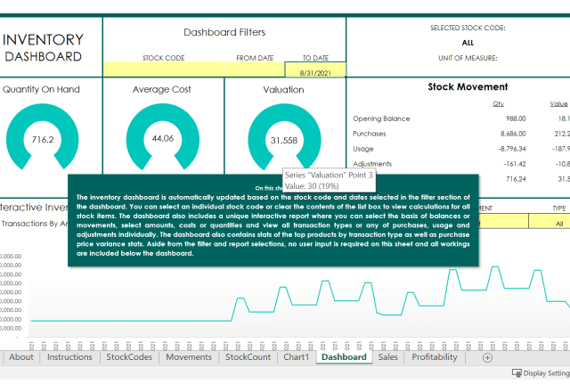The height and width of the screenshot is (392, 570).
Task: Click the yellow From Date filter cell
Action: pyautogui.click(x=254, y=69)
